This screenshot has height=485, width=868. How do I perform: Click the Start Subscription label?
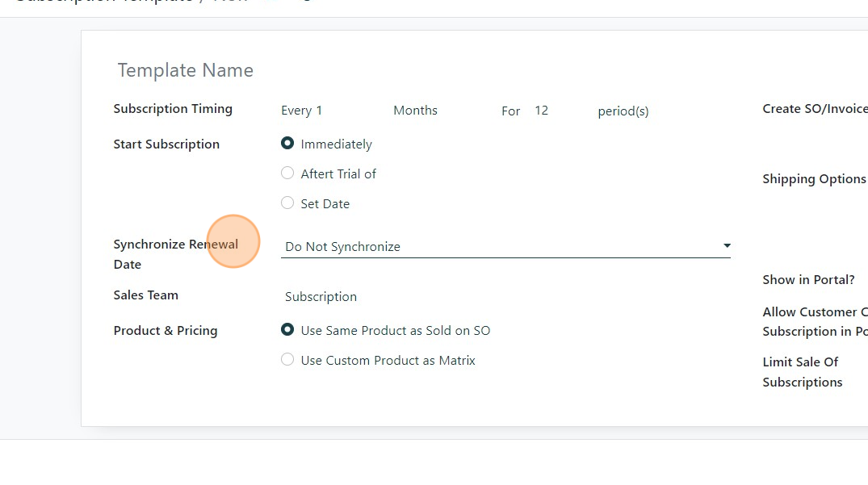[x=166, y=144]
